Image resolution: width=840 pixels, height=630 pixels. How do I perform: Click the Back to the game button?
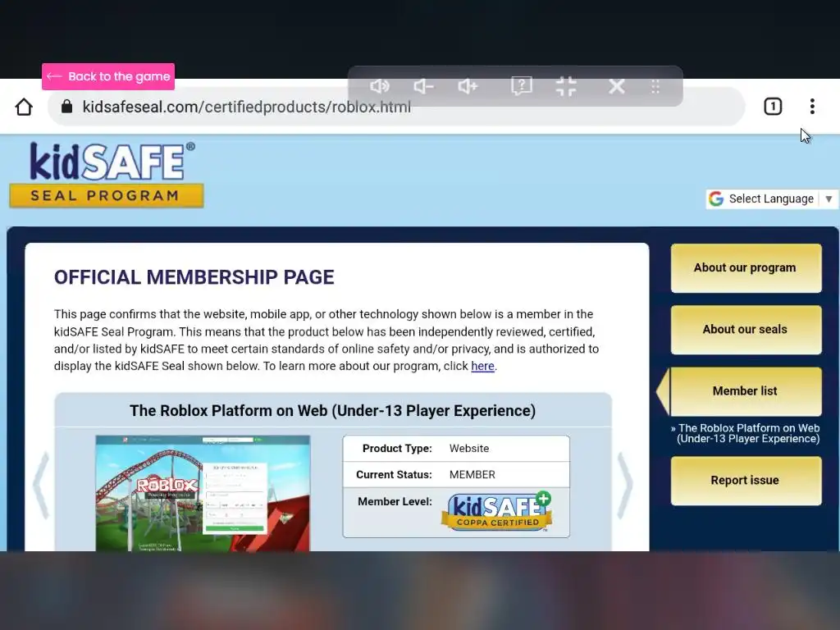point(108,76)
